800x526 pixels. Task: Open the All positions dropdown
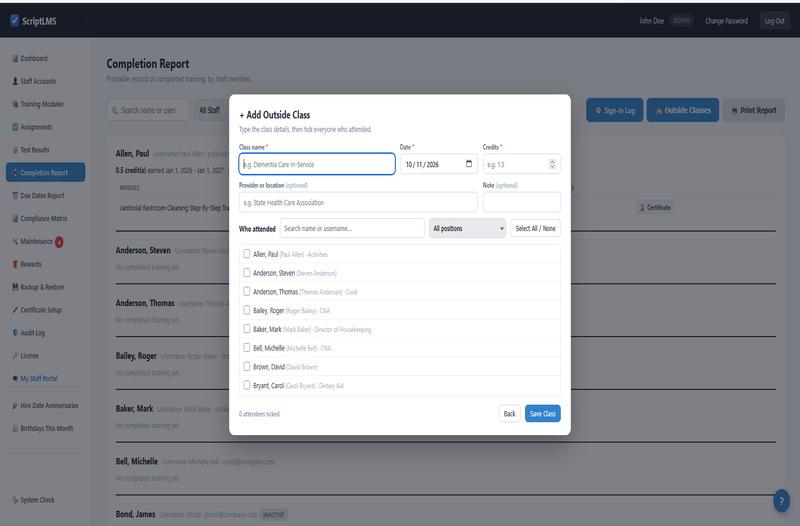pos(467,228)
